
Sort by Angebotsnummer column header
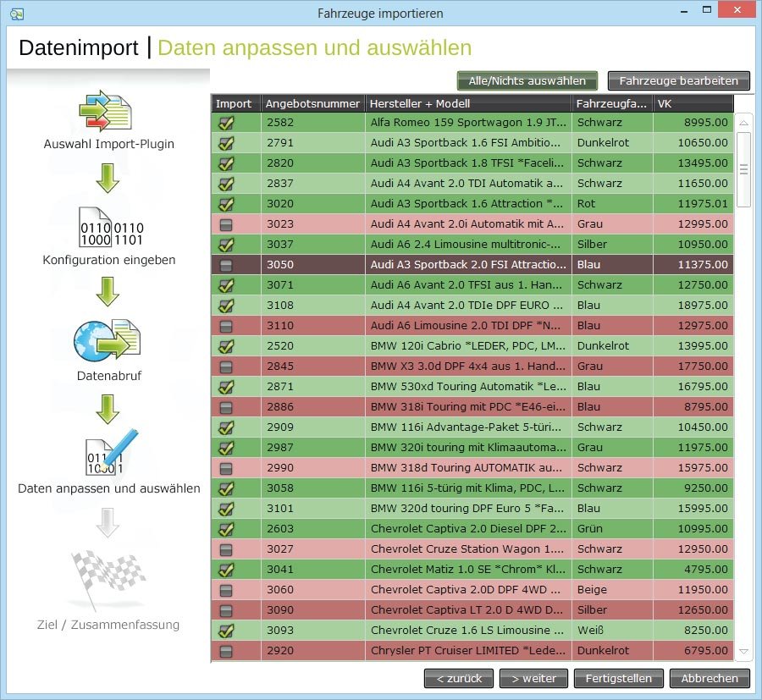point(313,103)
